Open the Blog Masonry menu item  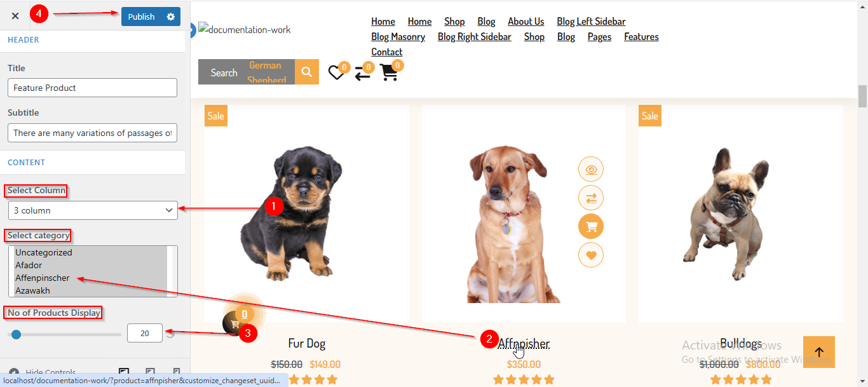398,37
